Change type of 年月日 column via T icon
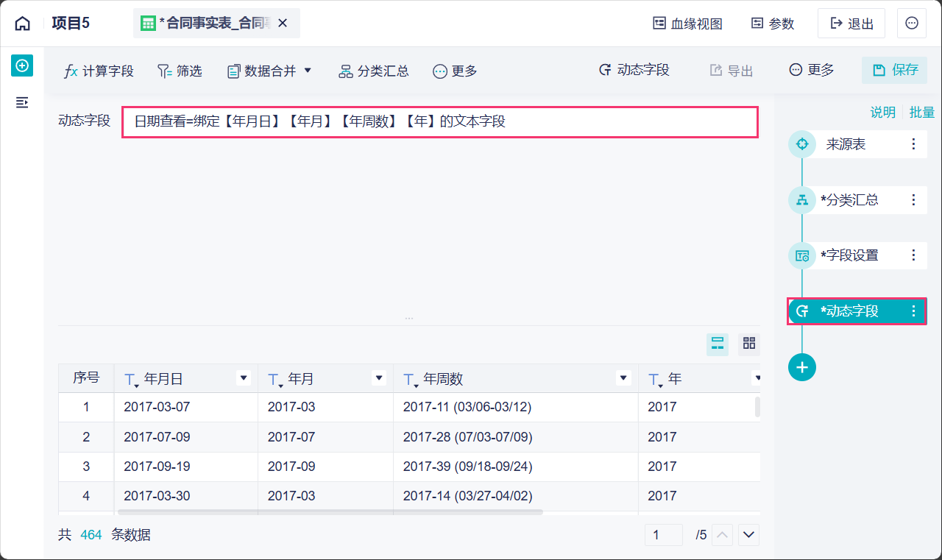The width and height of the screenshot is (942, 560). point(131,380)
